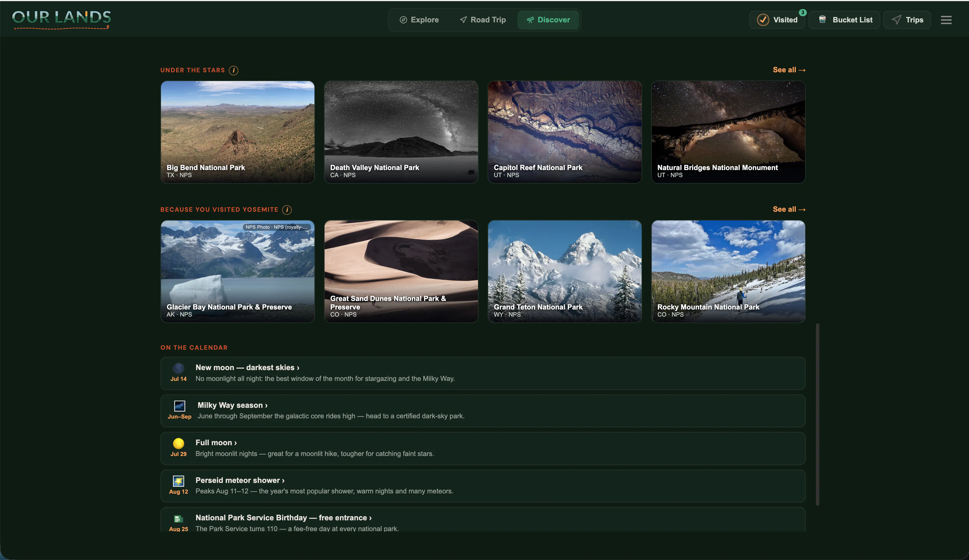
Task: Click the Explore compass icon
Action: (403, 20)
